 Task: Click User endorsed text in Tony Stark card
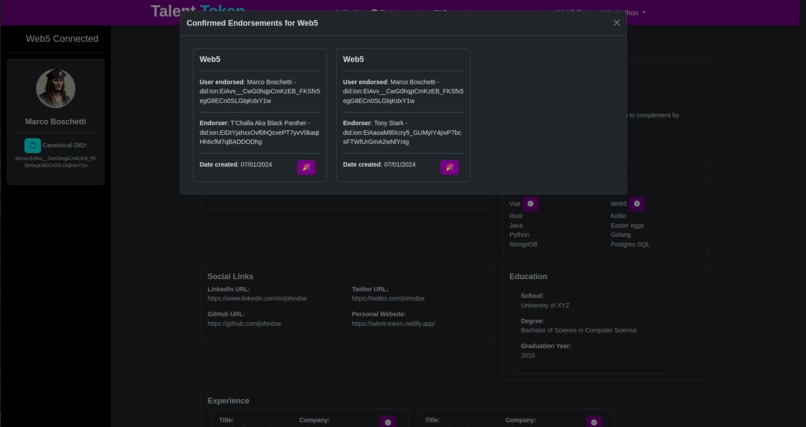[403, 91]
